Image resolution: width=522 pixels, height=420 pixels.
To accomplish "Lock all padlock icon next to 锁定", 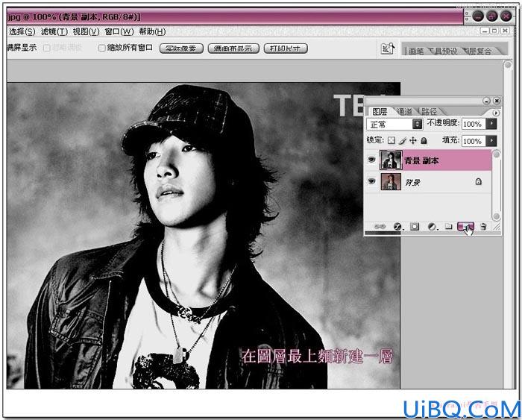I will click(x=424, y=140).
